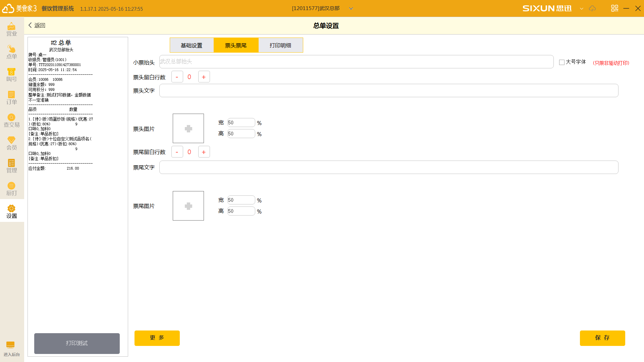Click the 更多 button
Screen dimensions: 644x362
[157, 338]
